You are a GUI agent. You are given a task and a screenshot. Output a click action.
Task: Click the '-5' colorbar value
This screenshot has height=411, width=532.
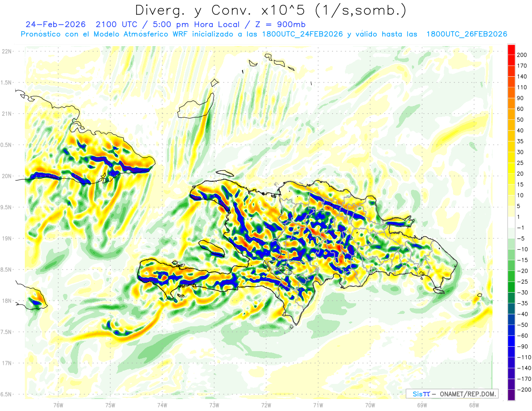click(520, 239)
